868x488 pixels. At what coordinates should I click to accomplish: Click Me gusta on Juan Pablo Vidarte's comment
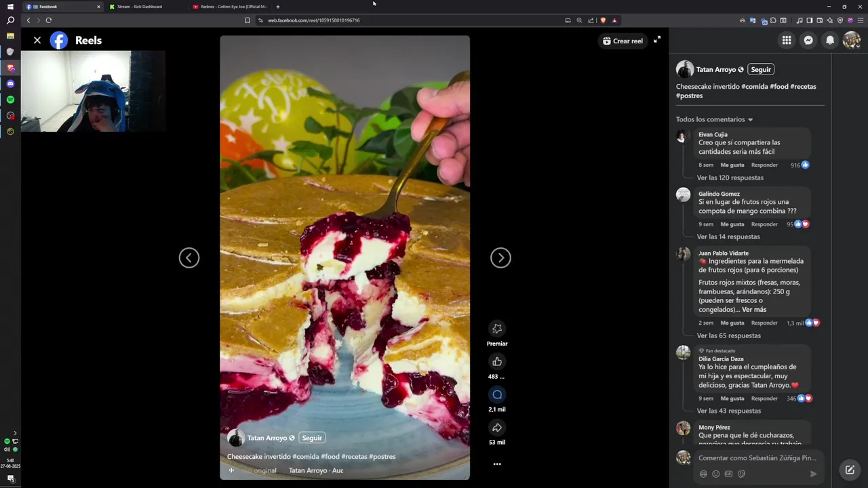[732, 323]
